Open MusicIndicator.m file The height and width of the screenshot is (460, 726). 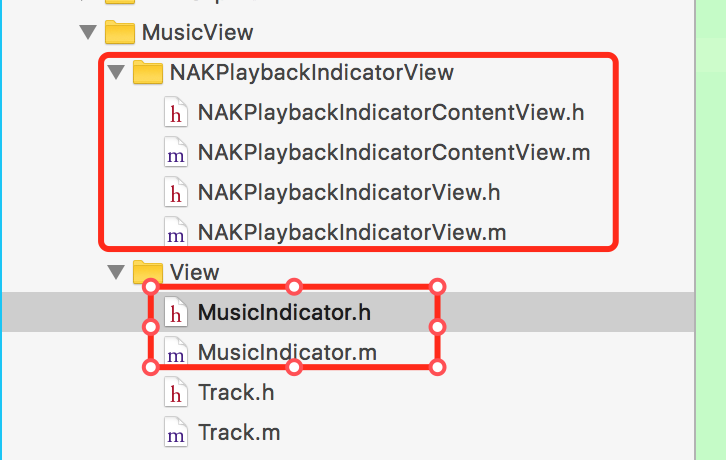(287, 353)
